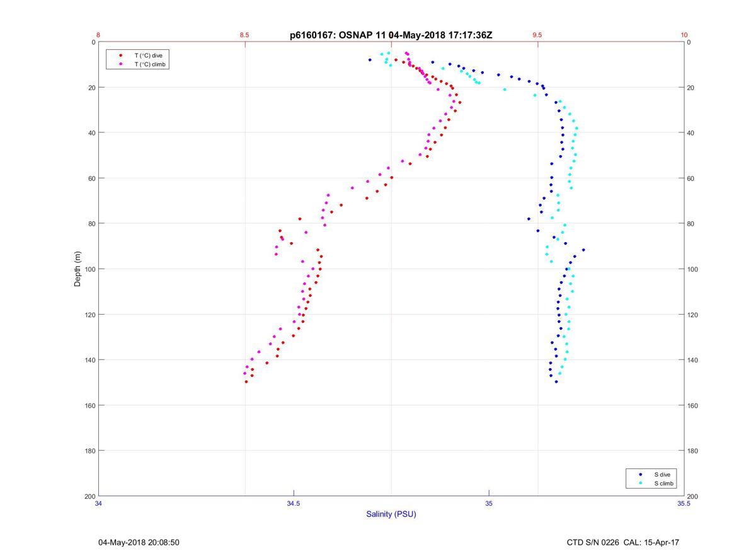Viewport: 756px width, 558px height.
Task: Click the right depth axis tick '140'
Action: click(692, 360)
